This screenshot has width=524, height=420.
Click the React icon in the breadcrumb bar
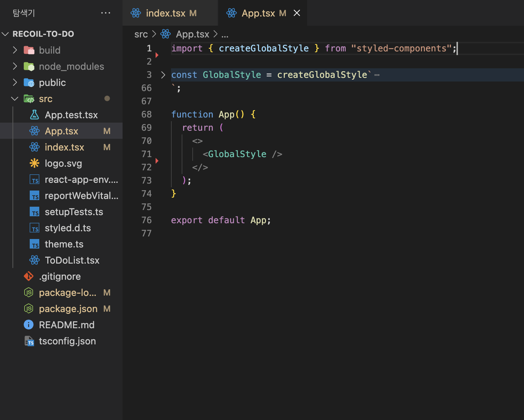[165, 34]
